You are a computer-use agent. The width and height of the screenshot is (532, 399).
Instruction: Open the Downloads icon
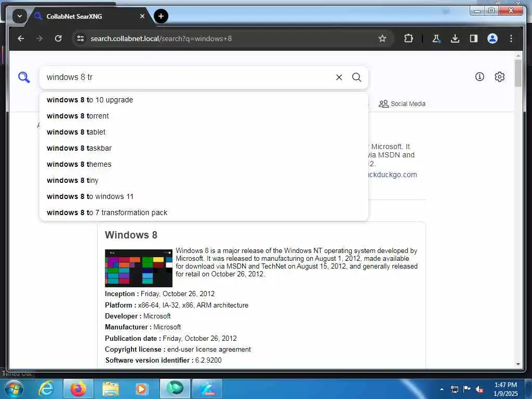[x=455, y=38]
